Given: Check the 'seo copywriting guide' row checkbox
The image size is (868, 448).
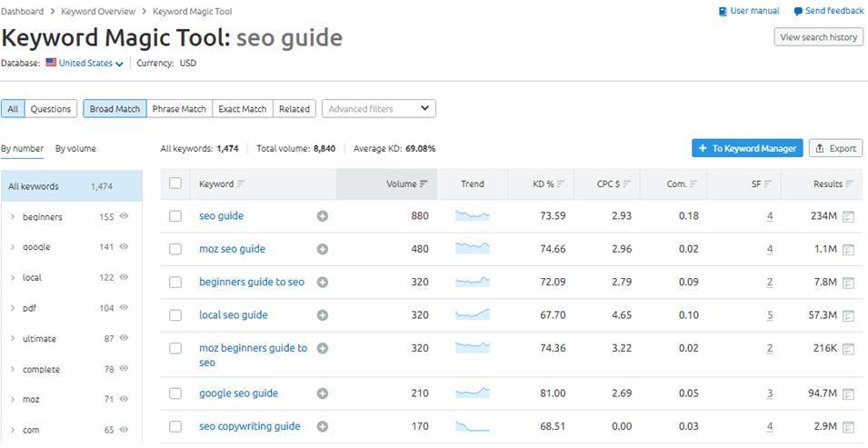Looking at the screenshot, I should 175,426.
